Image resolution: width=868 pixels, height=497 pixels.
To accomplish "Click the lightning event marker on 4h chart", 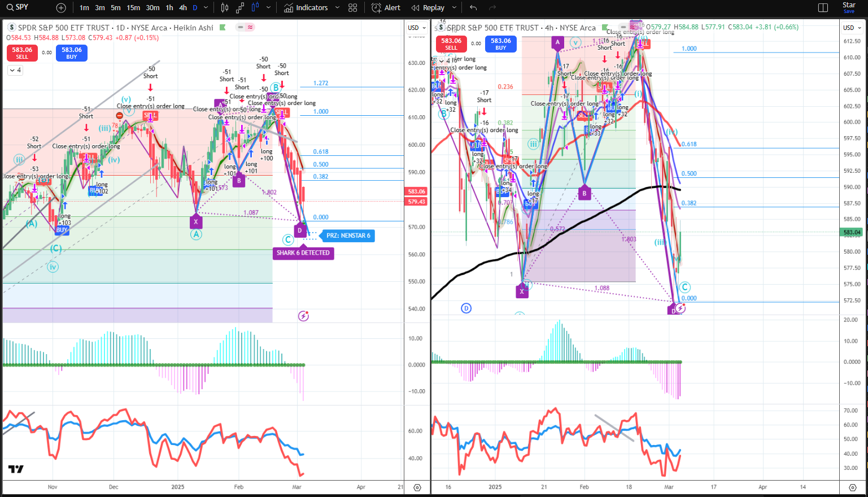I will [681, 308].
